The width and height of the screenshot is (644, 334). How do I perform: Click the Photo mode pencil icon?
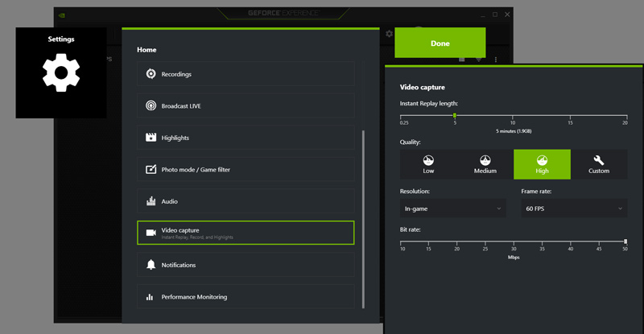coord(151,169)
